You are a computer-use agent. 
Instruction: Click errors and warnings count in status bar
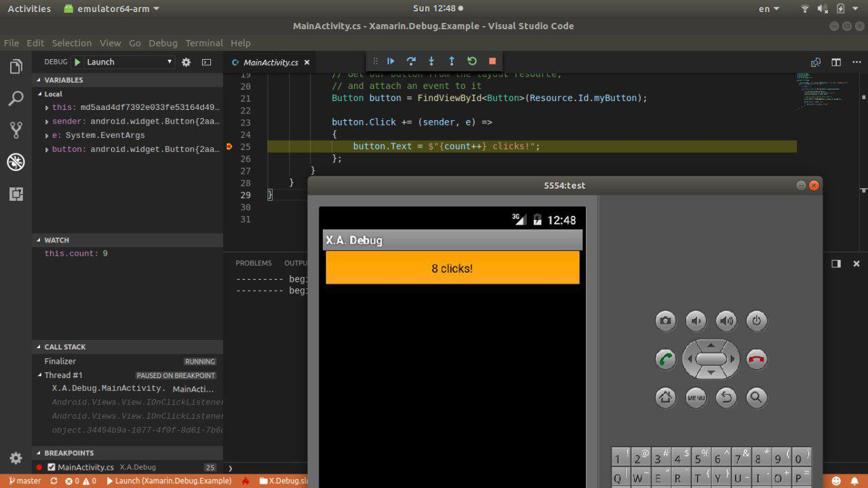[x=81, y=481]
